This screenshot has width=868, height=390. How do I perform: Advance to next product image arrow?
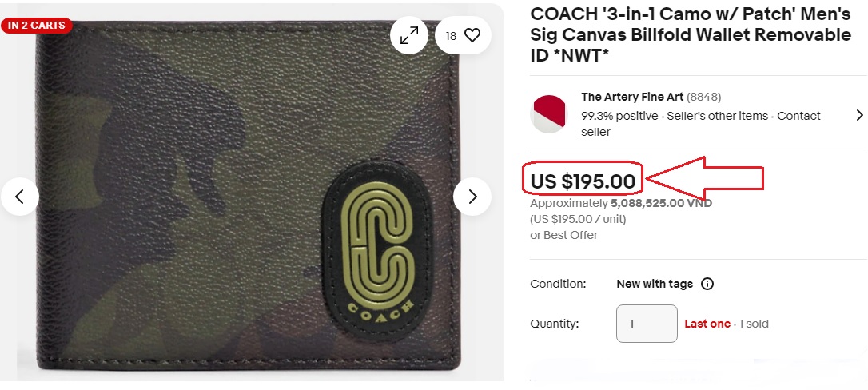472,196
